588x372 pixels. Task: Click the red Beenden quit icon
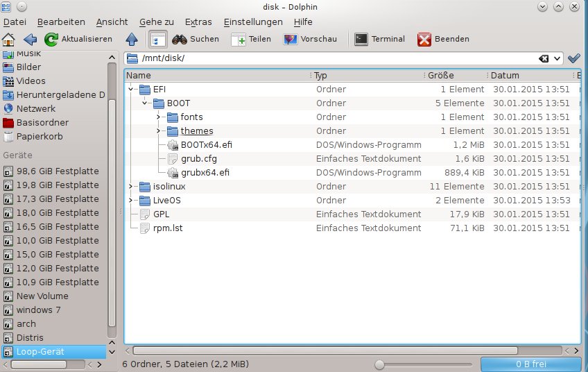424,39
